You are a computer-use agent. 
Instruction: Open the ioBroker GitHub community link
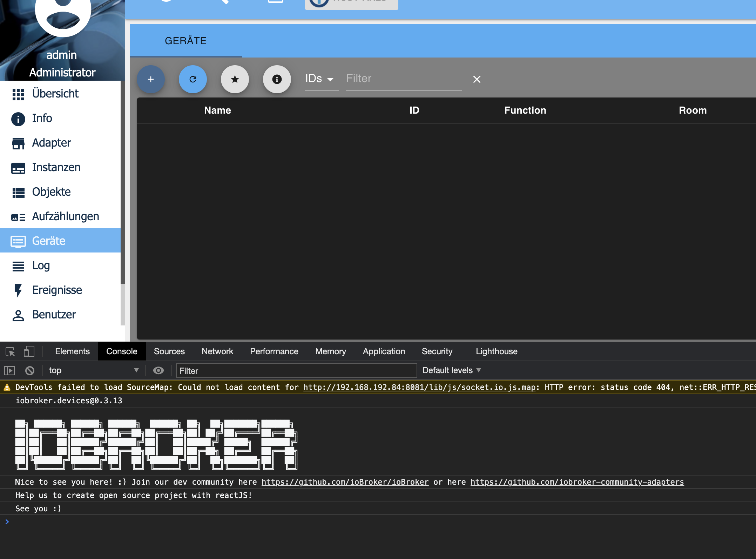(x=345, y=482)
